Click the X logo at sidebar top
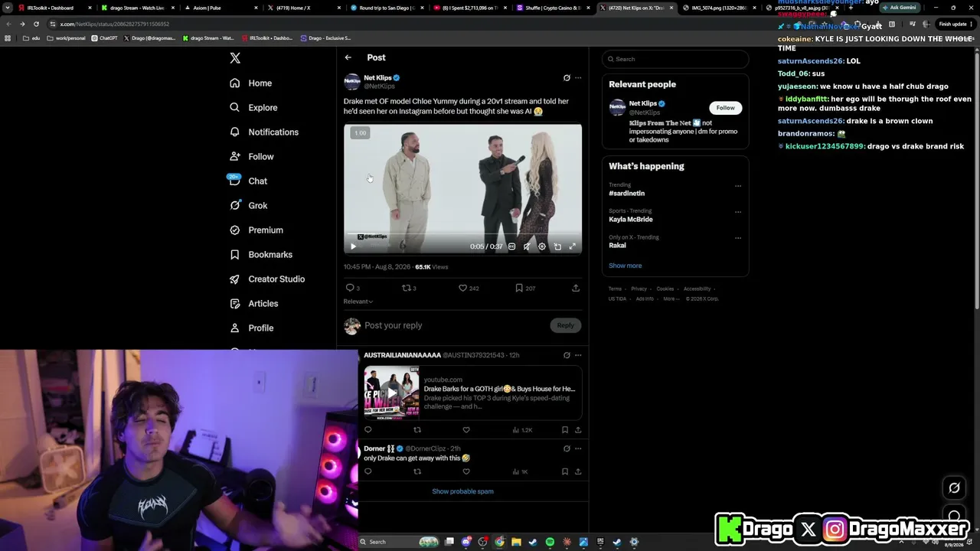Viewport: 980px width, 551px height. [x=235, y=58]
